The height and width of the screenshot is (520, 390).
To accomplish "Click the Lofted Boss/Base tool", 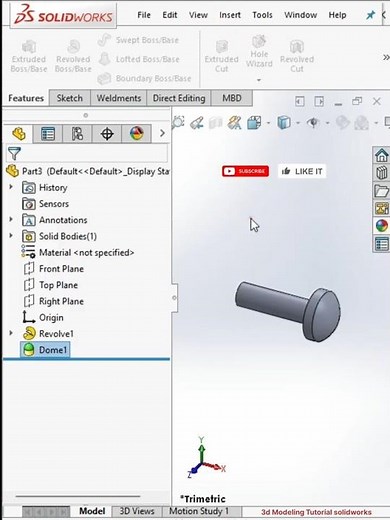I will (139, 59).
